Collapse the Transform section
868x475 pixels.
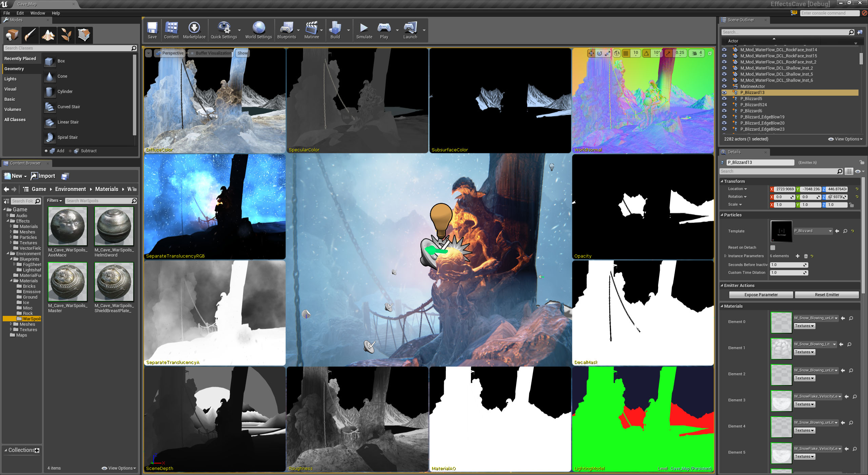pyautogui.click(x=722, y=182)
